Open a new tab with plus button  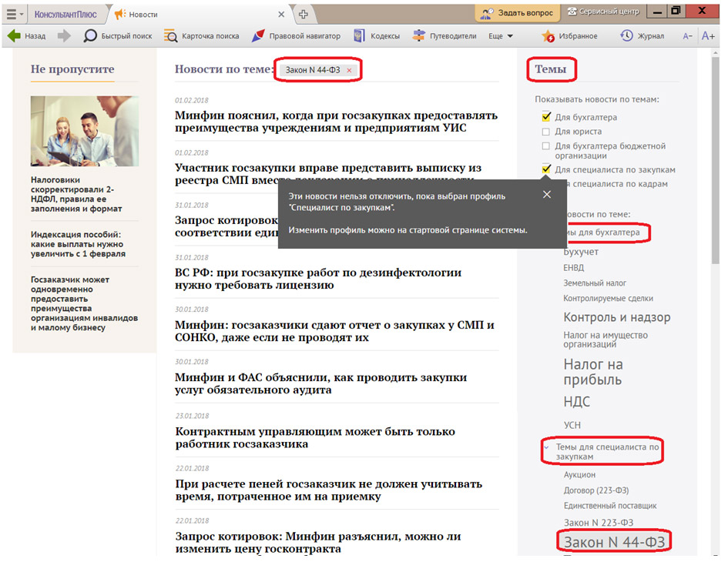click(304, 14)
